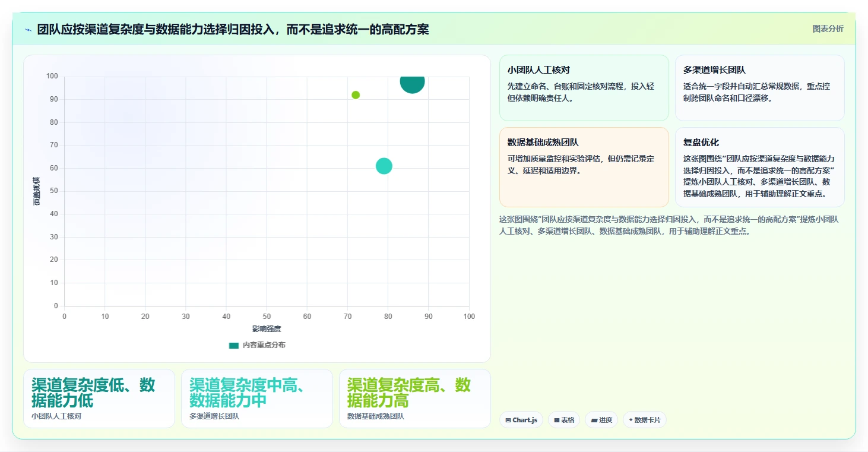Click the 先建立命名、台账 description text
The height and width of the screenshot is (452, 868).
point(581,92)
